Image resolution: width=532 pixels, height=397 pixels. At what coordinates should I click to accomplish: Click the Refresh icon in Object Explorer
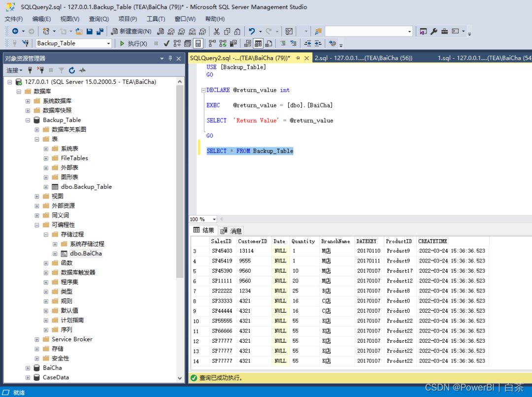click(x=71, y=71)
